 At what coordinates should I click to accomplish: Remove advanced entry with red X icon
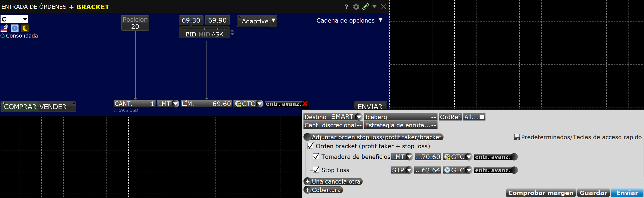coord(305,104)
